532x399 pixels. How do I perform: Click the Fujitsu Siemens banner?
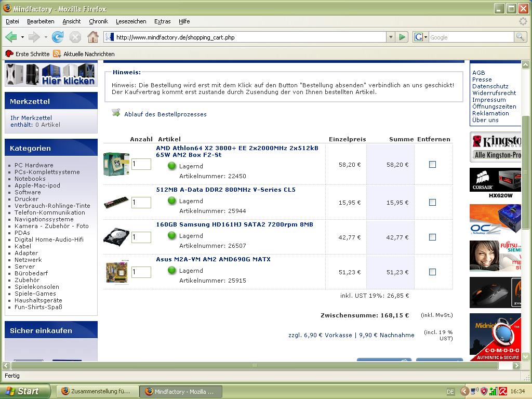pyautogui.click(x=495, y=256)
